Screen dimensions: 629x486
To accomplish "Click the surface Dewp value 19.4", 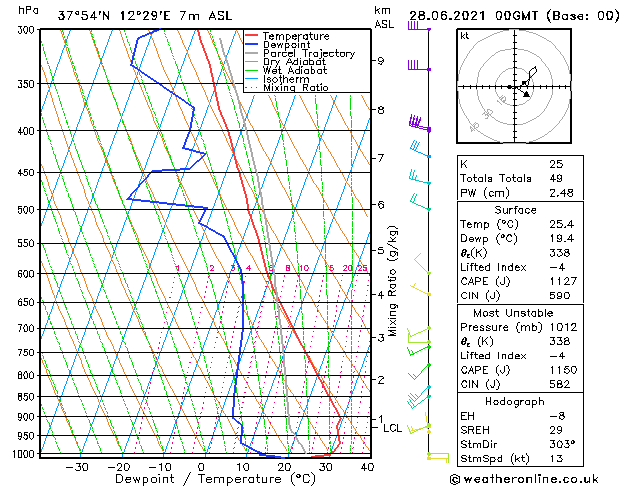I will click(x=561, y=239).
